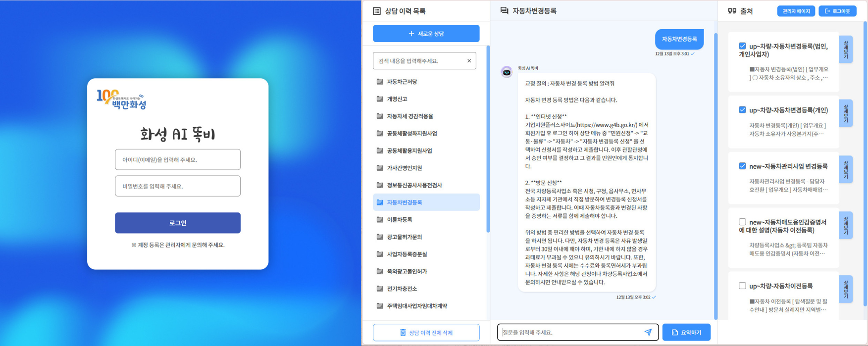Click the 화성 AI 똑비 robot avatar

click(507, 73)
